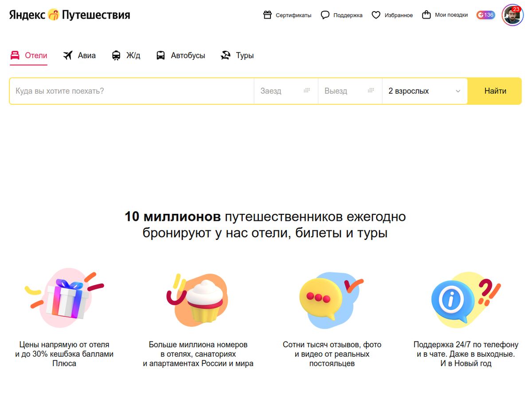Open the Plus points badge 136

click(x=485, y=15)
